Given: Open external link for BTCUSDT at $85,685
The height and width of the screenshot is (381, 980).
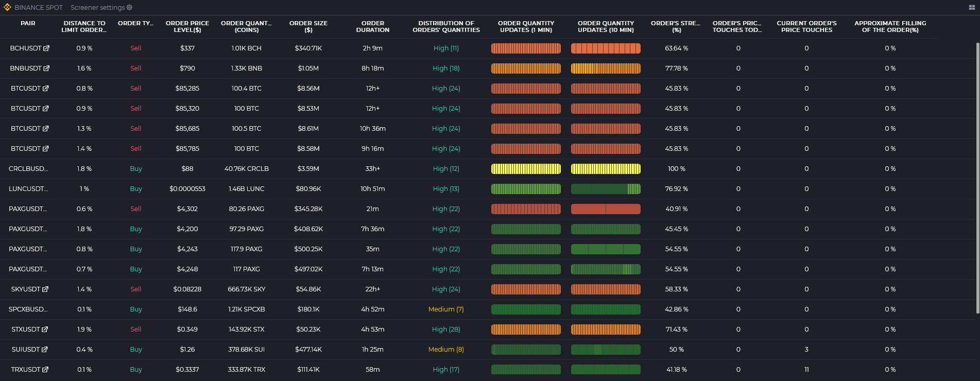Looking at the screenshot, I should tap(46, 128).
